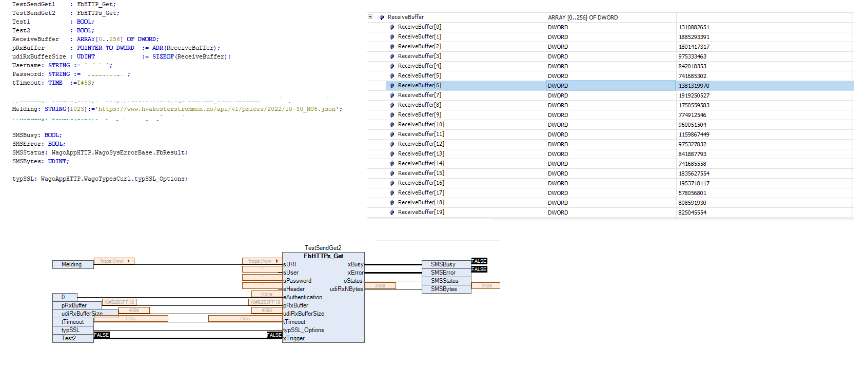
Task: Toggle the FALSE value beside SMSBusy
Action: (x=479, y=261)
